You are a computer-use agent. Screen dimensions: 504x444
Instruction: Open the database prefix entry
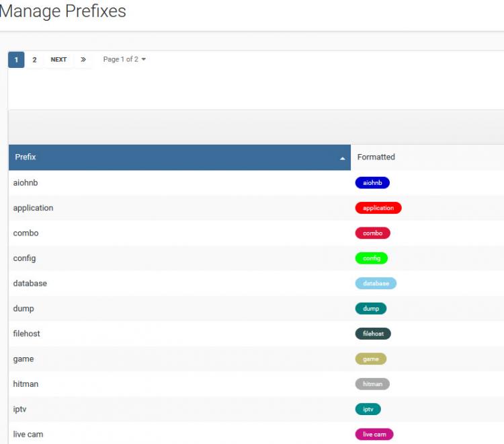click(x=30, y=283)
